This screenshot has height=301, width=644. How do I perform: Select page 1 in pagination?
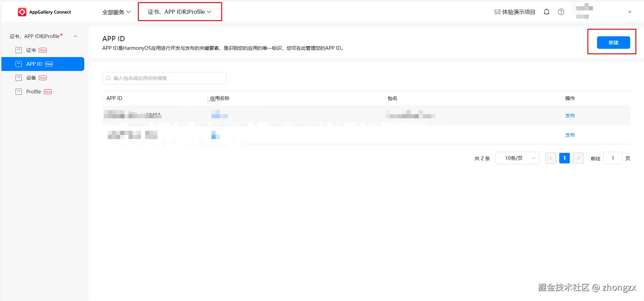click(565, 158)
